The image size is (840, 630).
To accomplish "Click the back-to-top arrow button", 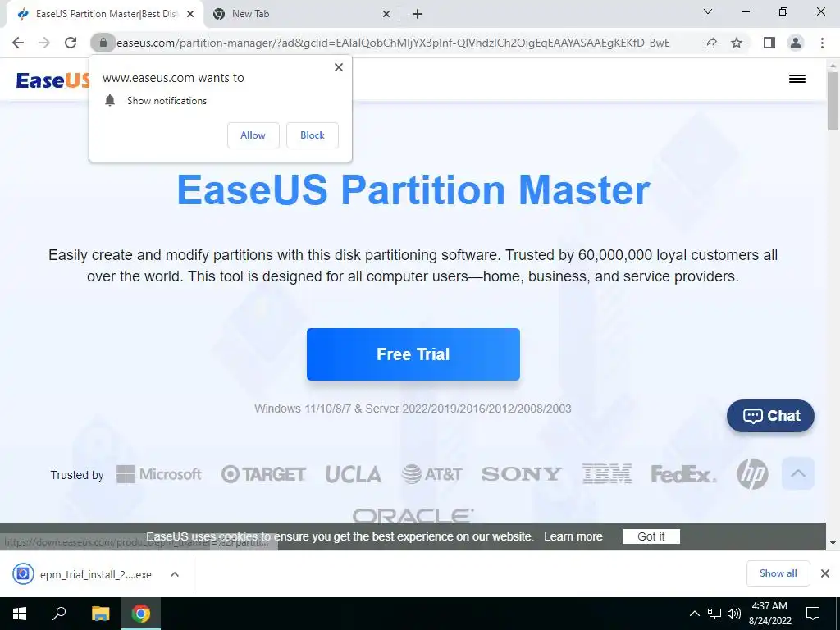I will coord(797,473).
